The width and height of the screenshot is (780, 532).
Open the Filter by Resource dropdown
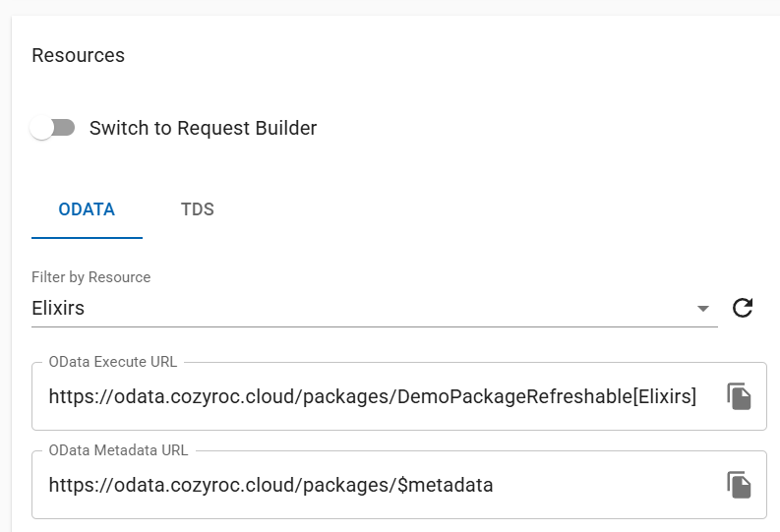[x=374, y=308]
